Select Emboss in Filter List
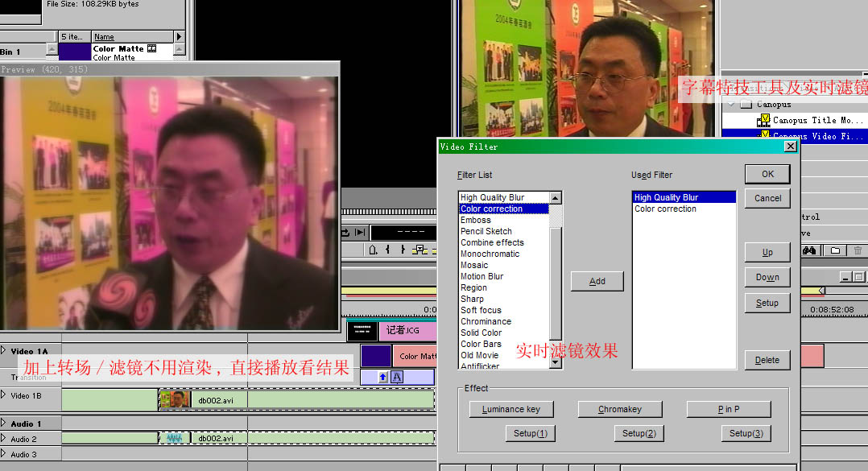Screen dimensions: 868x471 click(x=504, y=220)
